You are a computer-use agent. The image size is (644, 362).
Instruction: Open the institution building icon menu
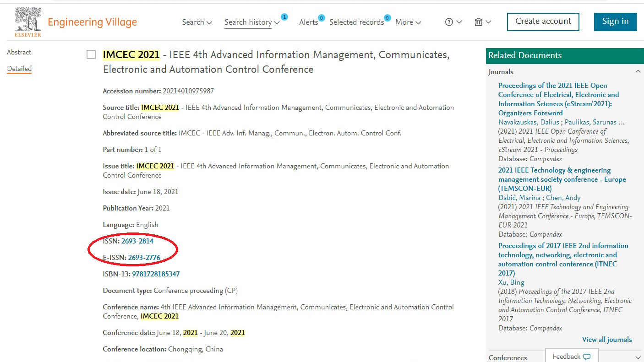coord(479,22)
